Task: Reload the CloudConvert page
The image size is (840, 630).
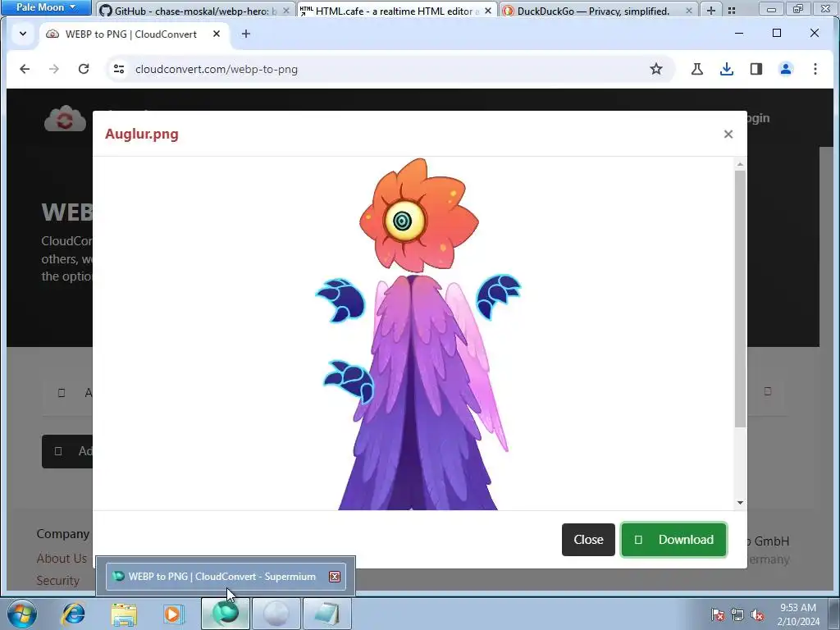Action: (x=84, y=69)
